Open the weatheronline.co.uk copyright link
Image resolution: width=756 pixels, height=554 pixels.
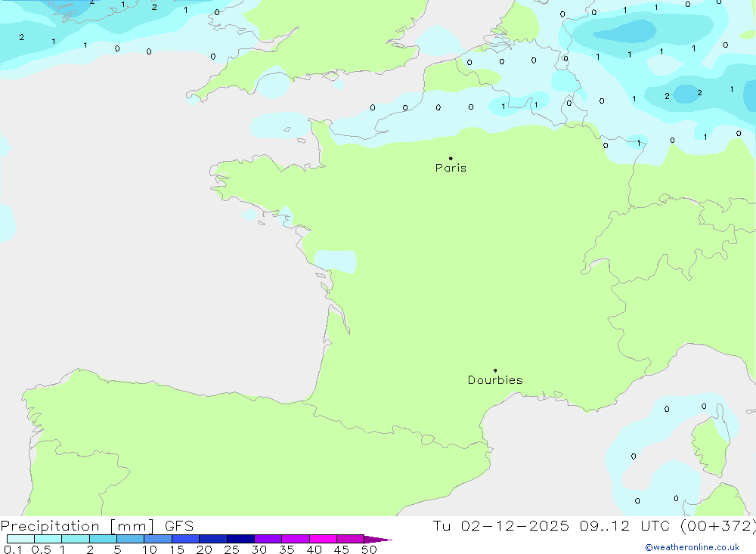pos(692,547)
